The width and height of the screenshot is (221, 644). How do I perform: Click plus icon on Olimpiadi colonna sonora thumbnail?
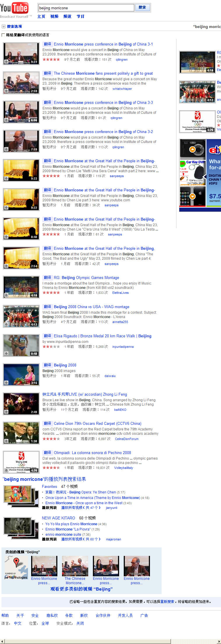tap(6, 470)
